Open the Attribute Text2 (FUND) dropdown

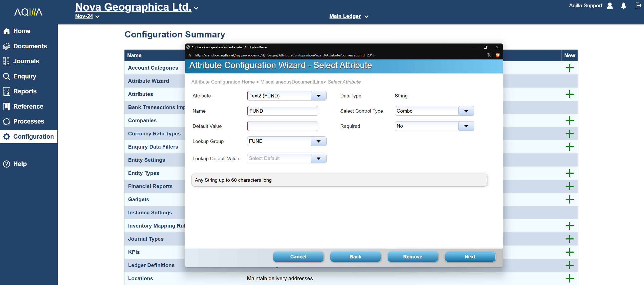318,96
